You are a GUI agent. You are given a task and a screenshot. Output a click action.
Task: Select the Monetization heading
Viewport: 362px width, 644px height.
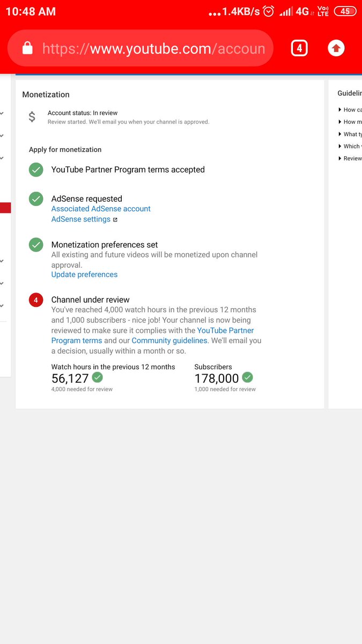pyautogui.click(x=46, y=94)
